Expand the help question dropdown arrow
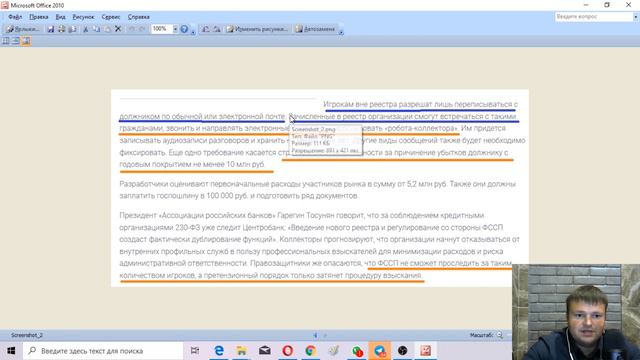 [636, 17]
